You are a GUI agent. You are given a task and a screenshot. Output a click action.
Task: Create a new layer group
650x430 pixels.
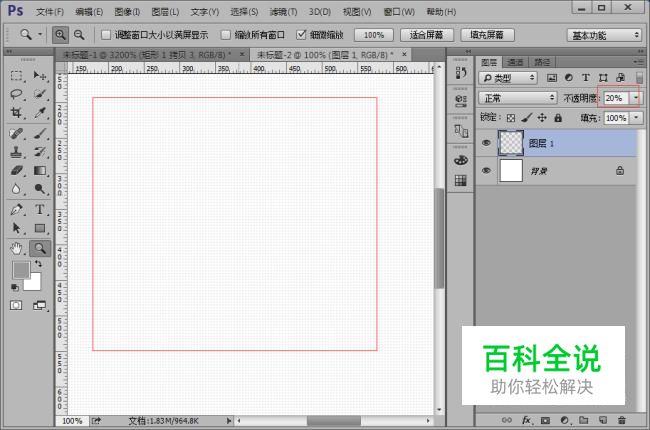584,420
